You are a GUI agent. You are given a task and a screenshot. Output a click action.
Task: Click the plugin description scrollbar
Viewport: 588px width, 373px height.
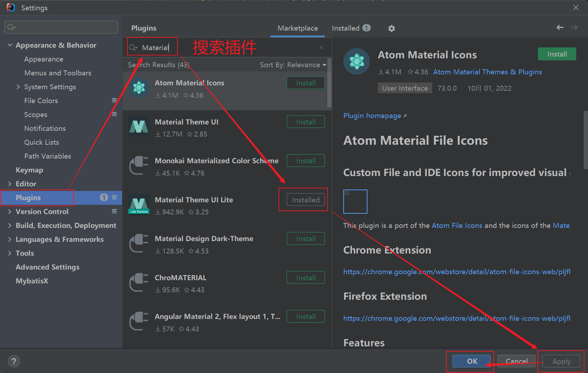tap(586, 140)
